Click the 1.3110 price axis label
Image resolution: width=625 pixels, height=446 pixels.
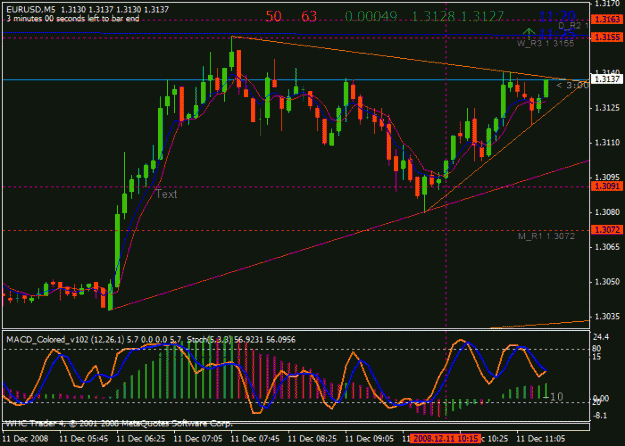point(607,142)
